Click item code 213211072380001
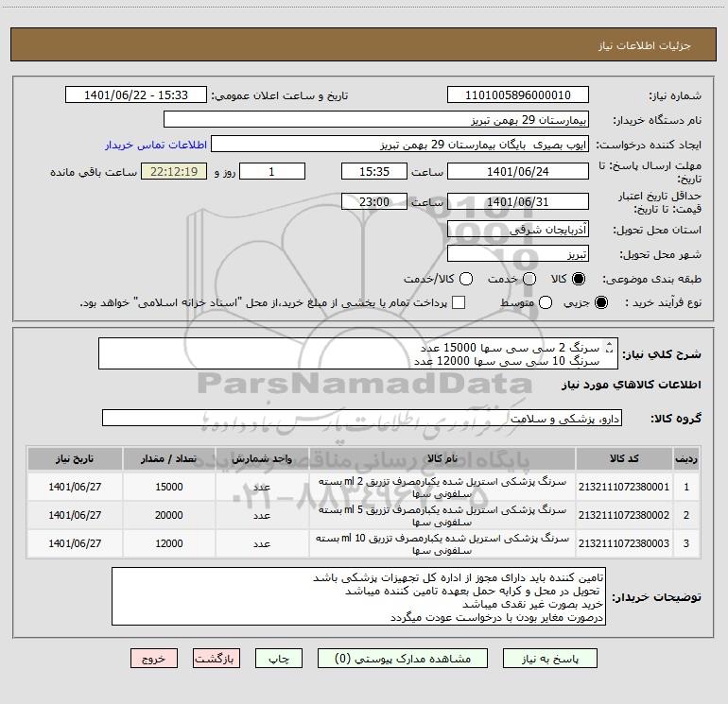728x704 pixels. click(x=624, y=487)
